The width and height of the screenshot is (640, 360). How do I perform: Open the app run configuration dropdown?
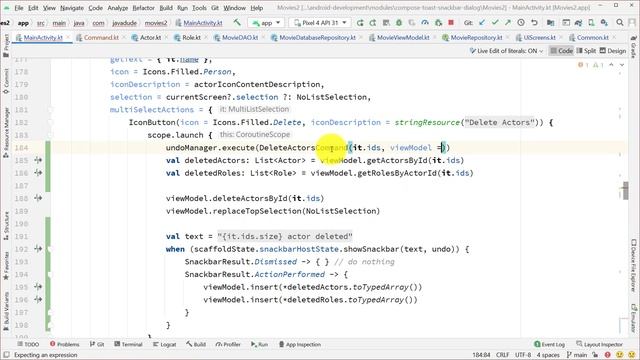pos(267,23)
